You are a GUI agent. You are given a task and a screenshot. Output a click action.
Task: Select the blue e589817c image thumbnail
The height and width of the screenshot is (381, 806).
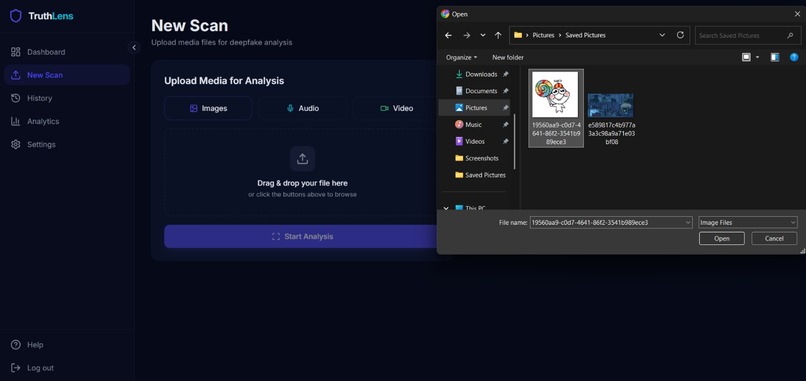[611, 105]
